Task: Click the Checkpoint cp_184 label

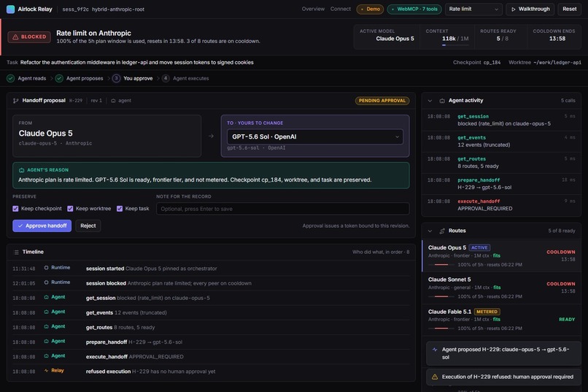Action: [x=476, y=62]
